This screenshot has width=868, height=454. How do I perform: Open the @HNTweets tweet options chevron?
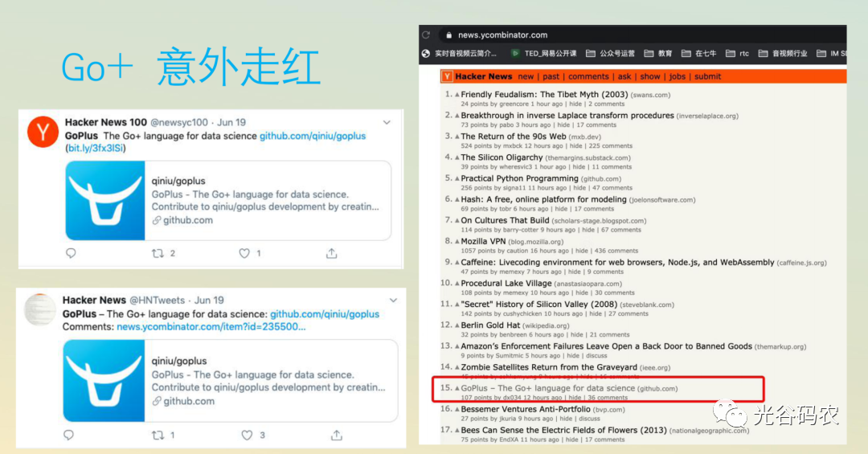[x=393, y=300]
